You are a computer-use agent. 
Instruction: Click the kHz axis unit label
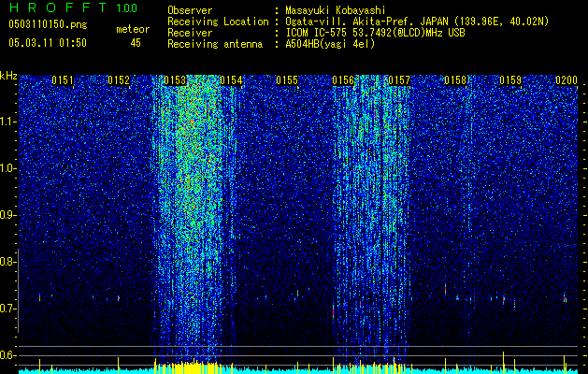click(9, 76)
